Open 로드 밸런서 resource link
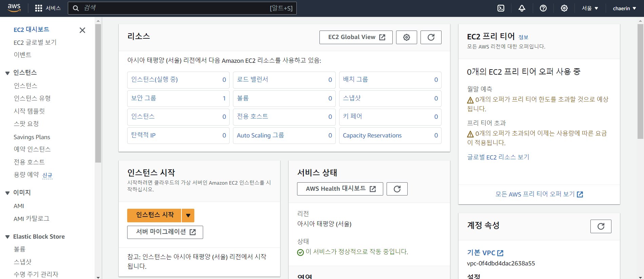 (x=252, y=79)
